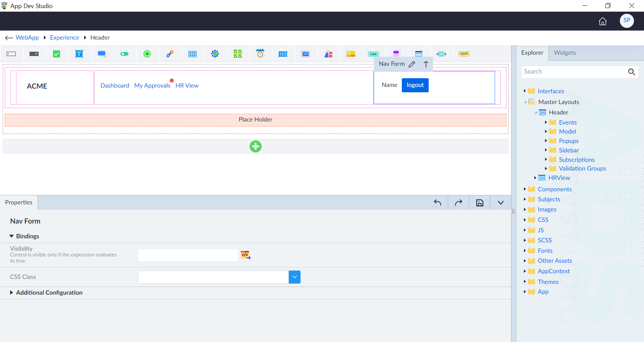The width and height of the screenshot is (644, 342).
Task: Switch to the Widgets tab
Action: tap(565, 53)
